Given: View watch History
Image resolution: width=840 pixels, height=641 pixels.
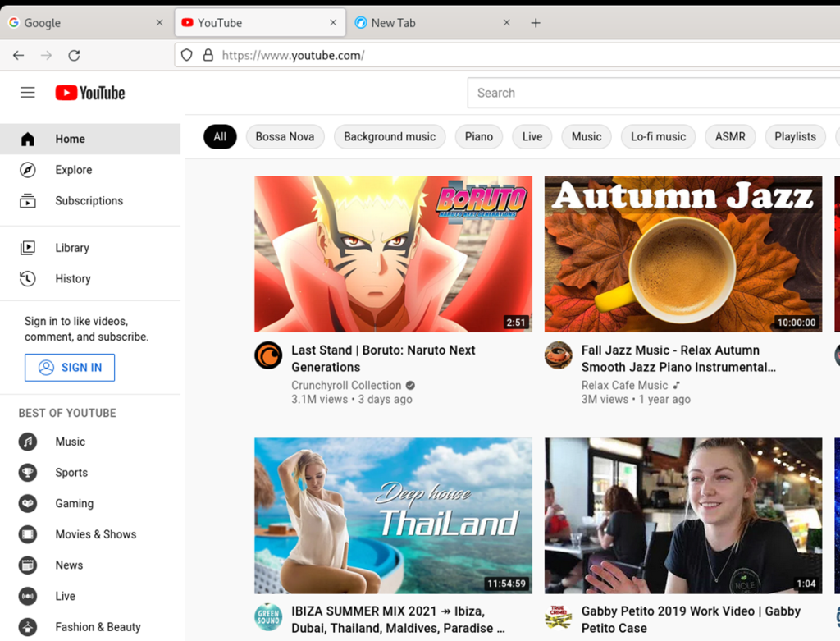Looking at the screenshot, I should click(73, 278).
